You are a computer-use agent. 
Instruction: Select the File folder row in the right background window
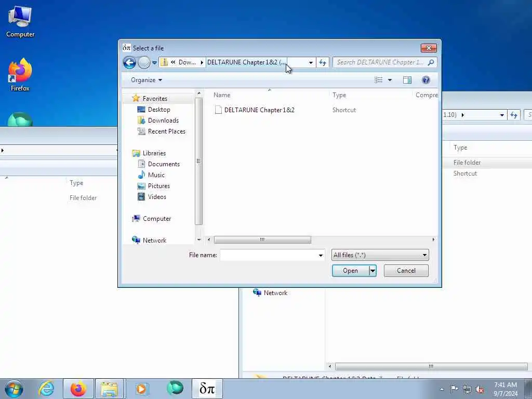tap(487, 163)
